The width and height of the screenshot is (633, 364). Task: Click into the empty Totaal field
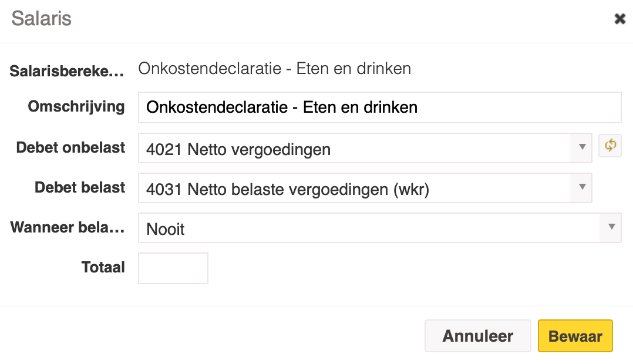[x=173, y=268]
